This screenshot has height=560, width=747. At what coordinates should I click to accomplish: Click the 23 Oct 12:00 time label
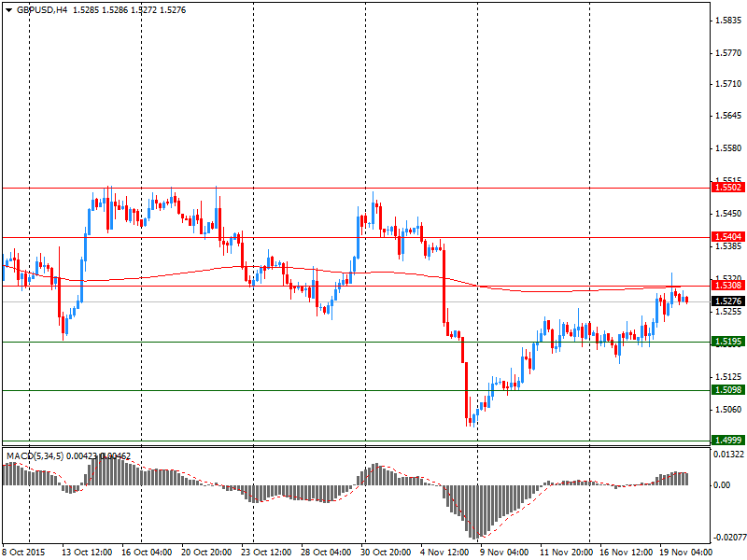pos(266,553)
